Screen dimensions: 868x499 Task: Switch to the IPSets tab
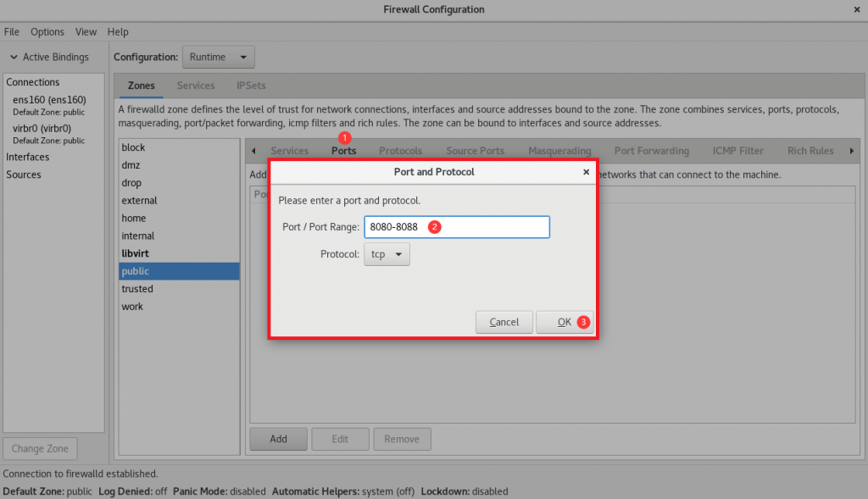pyautogui.click(x=251, y=86)
